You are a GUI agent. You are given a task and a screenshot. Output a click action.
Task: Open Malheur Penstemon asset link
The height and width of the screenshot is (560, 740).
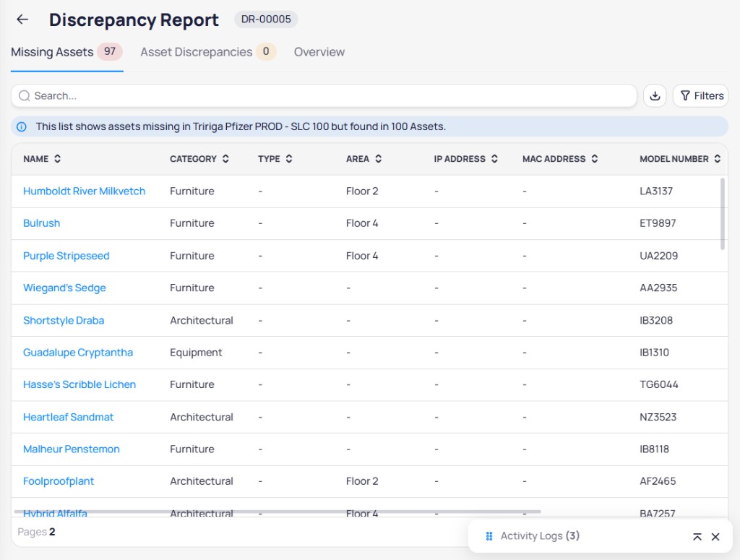[x=72, y=449]
